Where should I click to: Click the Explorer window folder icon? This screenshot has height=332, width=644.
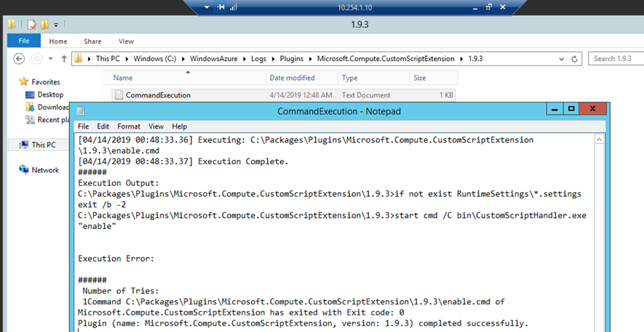tap(12, 24)
